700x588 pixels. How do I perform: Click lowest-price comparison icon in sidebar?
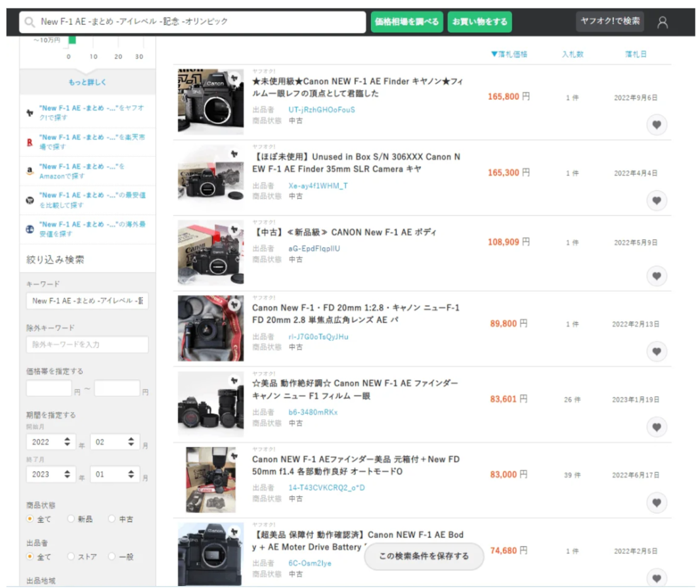point(30,200)
